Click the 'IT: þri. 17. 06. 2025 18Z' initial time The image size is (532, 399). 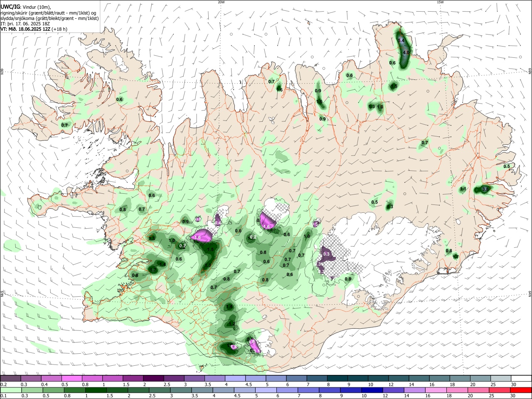(26, 24)
